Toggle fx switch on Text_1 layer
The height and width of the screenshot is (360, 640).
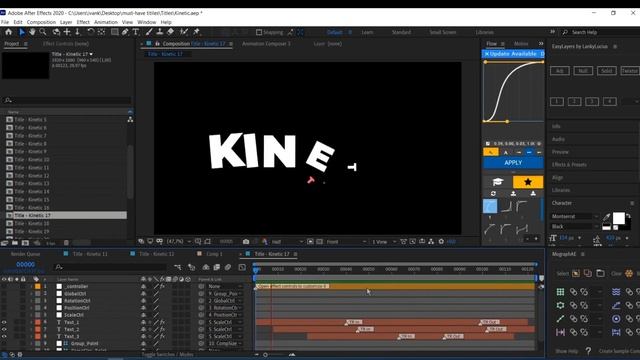click(162, 322)
